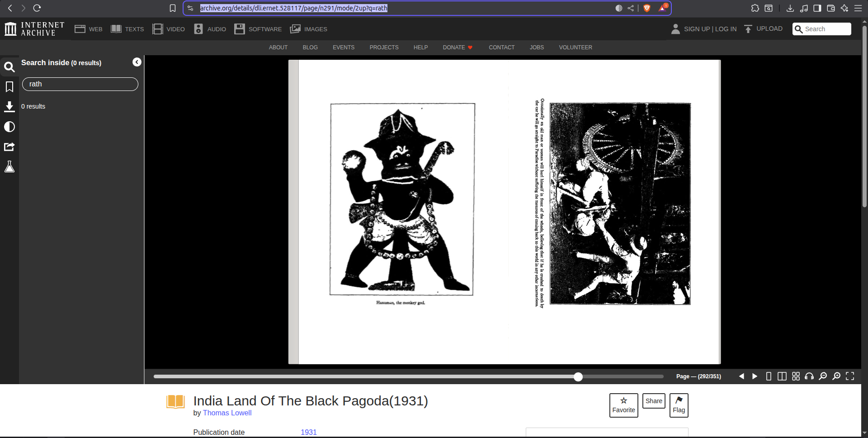Screen dimensions: 868x438
Task: Focus the Internet Archive Search field
Action: pyautogui.click(x=822, y=29)
